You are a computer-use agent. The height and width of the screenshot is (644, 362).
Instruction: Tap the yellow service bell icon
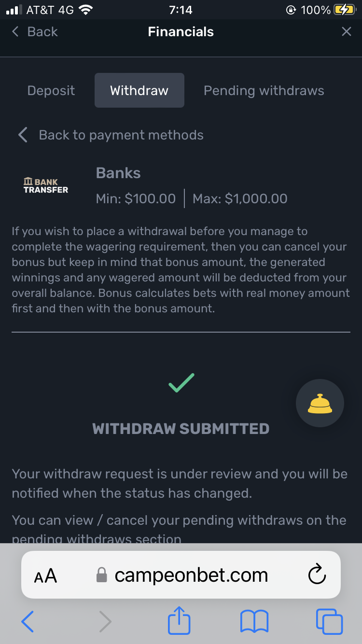[x=320, y=404]
